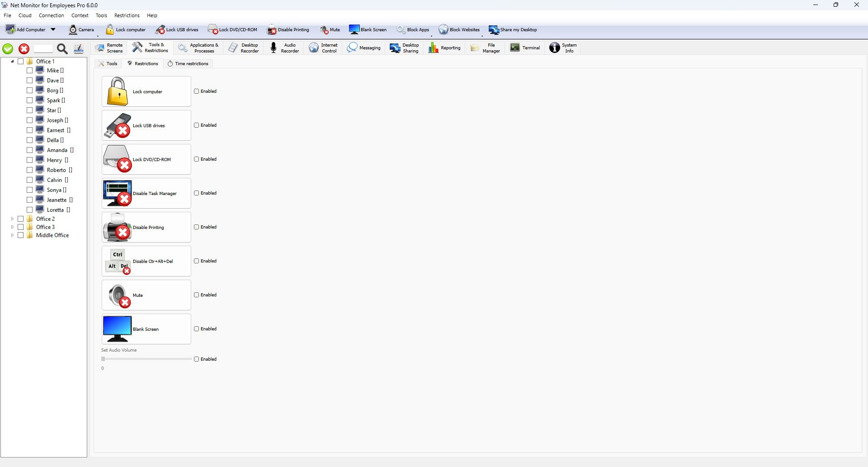Click the computer search input field
The image size is (868, 467).
(43, 49)
